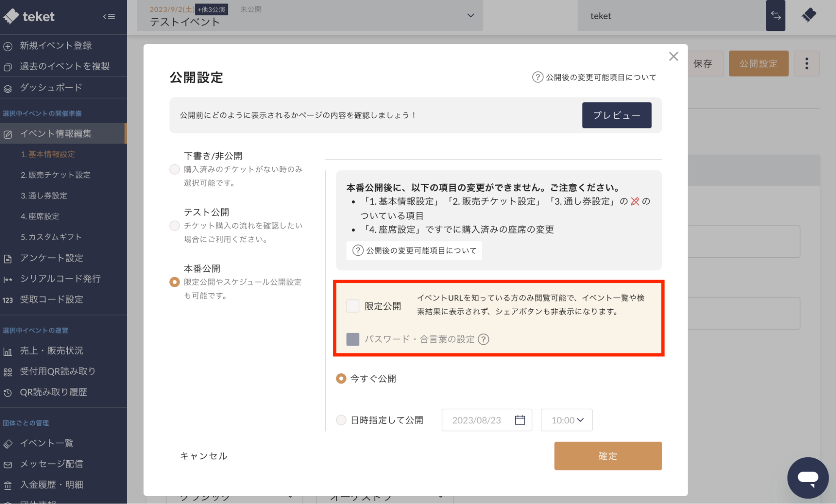Open the QR読み取り履歴 clock icon
The width and height of the screenshot is (836, 504).
click(x=8, y=392)
